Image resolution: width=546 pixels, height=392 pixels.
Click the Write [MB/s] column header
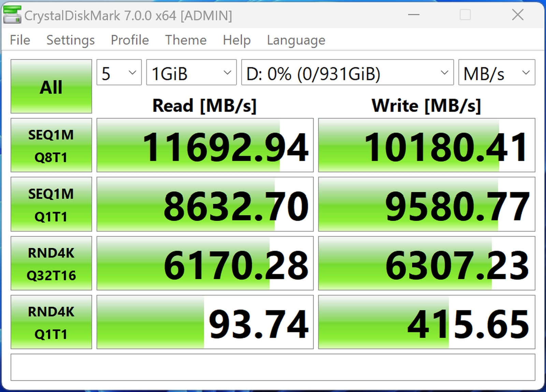[x=426, y=105]
